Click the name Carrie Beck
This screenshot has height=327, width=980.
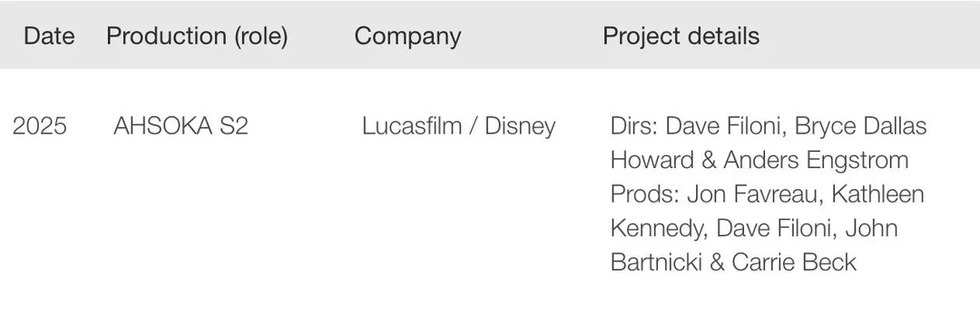794,262
